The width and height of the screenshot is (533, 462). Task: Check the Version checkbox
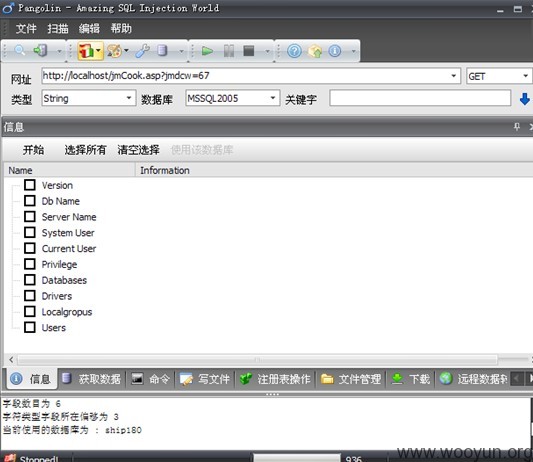(30, 185)
